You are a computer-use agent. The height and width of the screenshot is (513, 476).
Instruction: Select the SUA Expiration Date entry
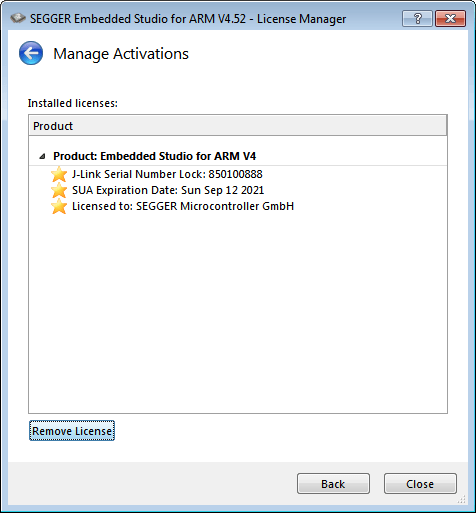click(x=168, y=190)
